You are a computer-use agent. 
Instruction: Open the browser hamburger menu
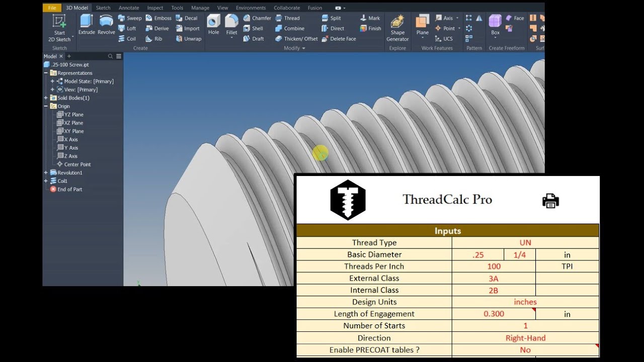tap(119, 56)
